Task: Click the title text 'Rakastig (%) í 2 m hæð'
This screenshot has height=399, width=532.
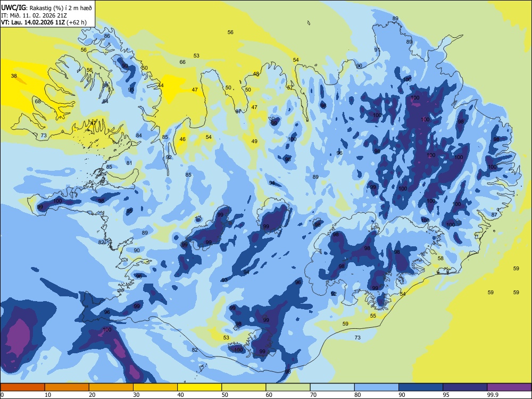Action: click(61, 7)
